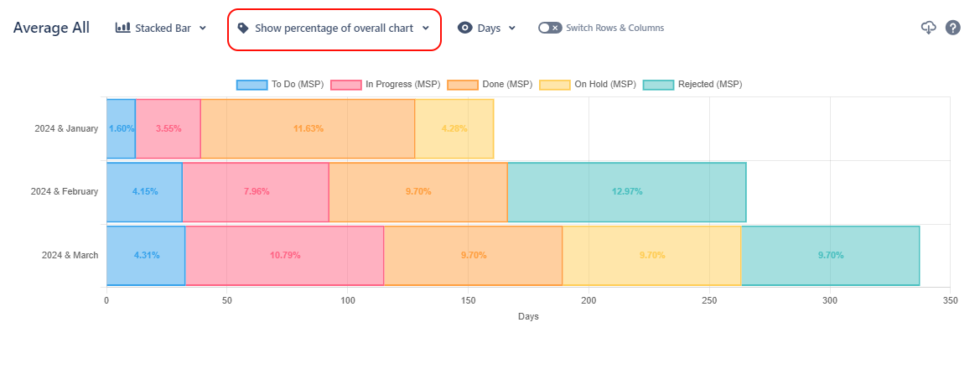980x390 pixels.
Task: Select the January Done 11.63% bar segment
Action: [x=308, y=129]
